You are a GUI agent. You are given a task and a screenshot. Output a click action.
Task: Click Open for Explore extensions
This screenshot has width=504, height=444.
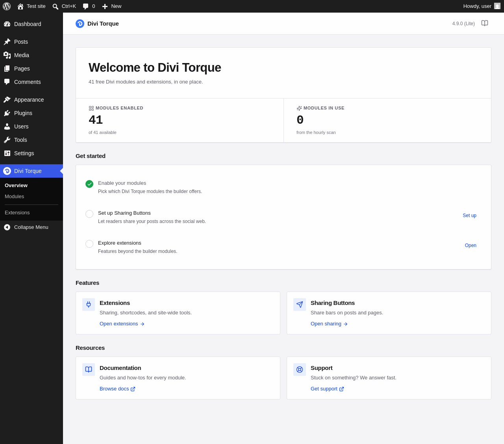click(x=471, y=245)
